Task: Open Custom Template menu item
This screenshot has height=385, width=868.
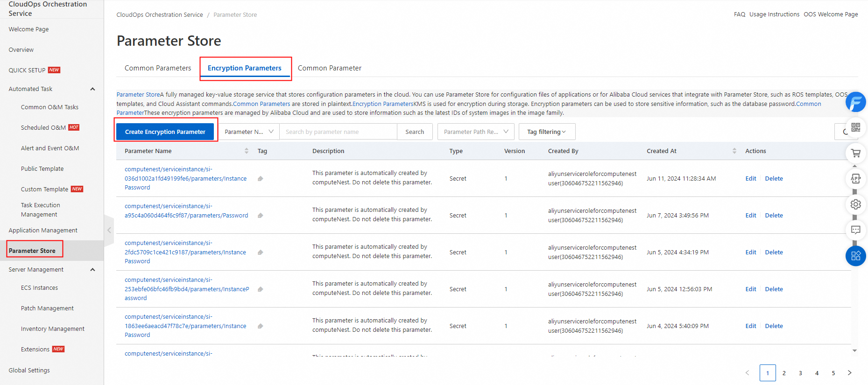Action: [x=45, y=189]
